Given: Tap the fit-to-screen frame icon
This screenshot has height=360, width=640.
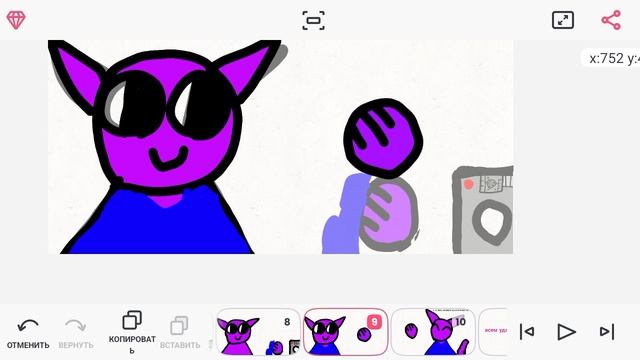Looking at the screenshot, I should (x=313, y=20).
